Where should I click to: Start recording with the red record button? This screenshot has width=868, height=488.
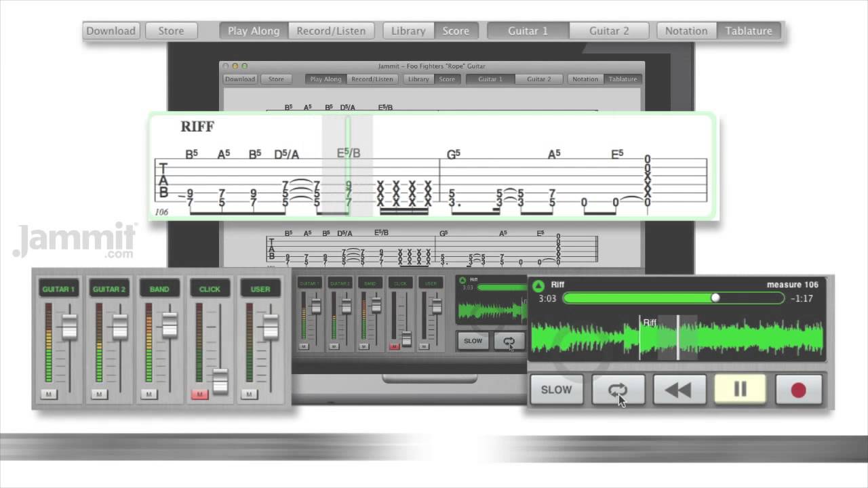point(799,390)
